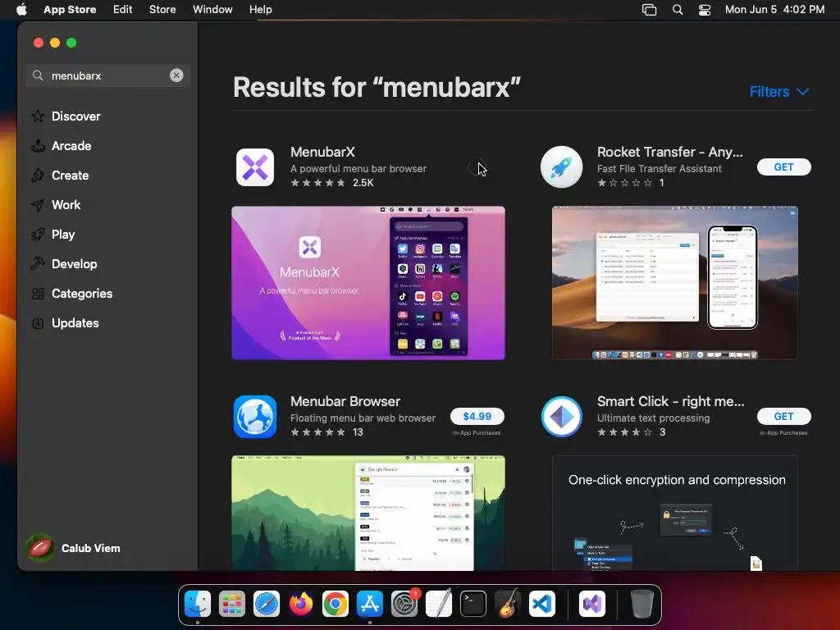
Task: Launch Visual Studio Code from Dock
Action: (x=542, y=604)
